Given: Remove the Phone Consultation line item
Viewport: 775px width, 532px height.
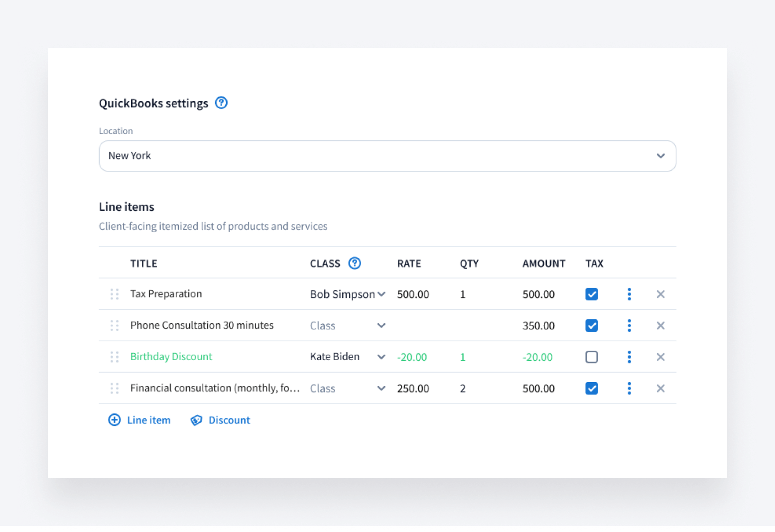Looking at the screenshot, I should click(660, 326).
